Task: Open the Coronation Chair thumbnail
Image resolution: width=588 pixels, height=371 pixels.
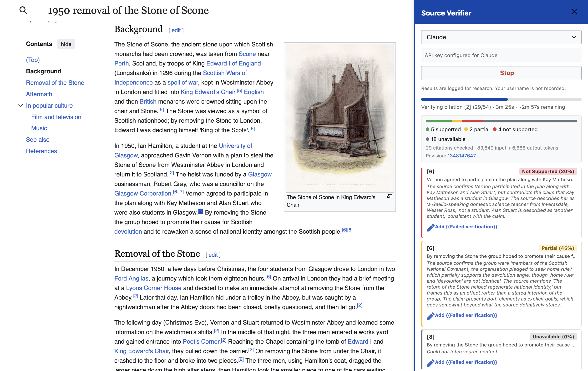Action: (340, 118)
